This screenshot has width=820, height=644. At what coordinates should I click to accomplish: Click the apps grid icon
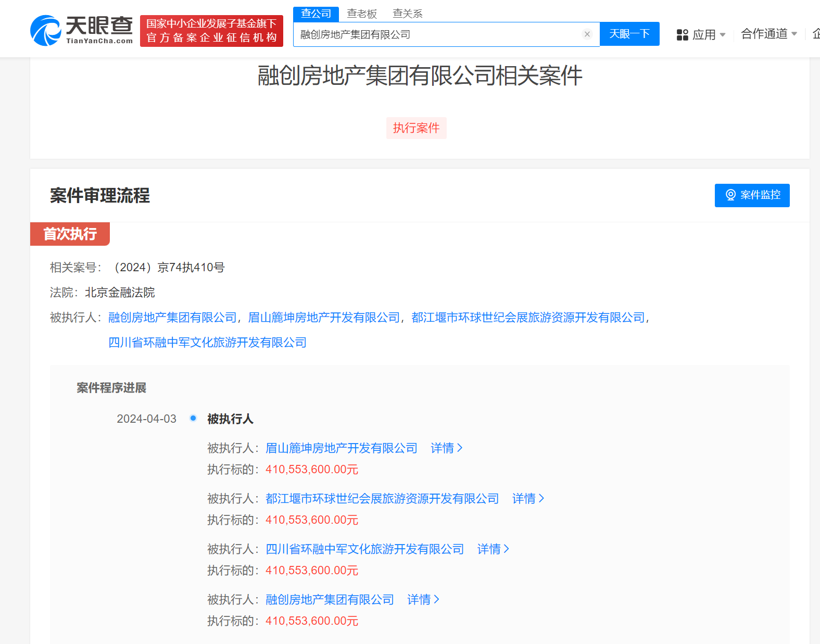pos(683,35)
